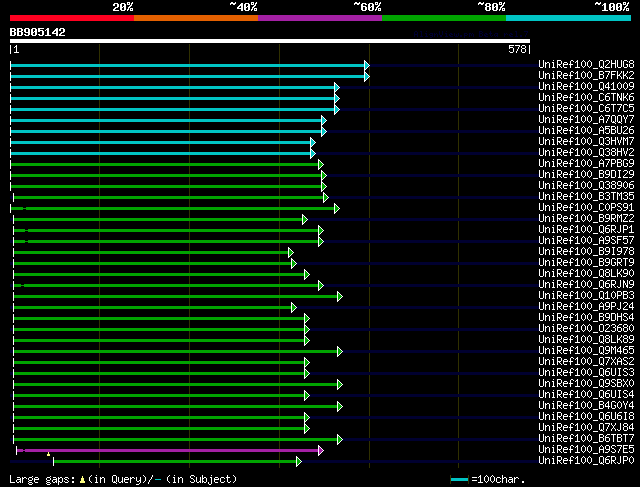Select the UniRef100_Q9M465 label
Viewport: 640px width, 487px height.
pyautogui.click(x=586, y=351)
